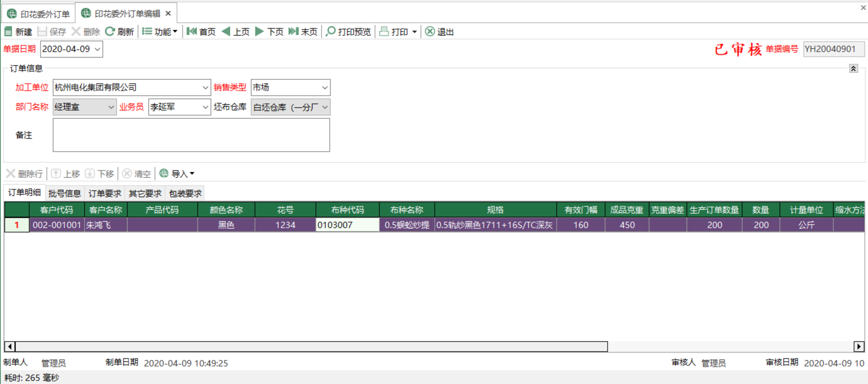
Task: Click the 新建 (New) toolbar icon
Action: tap(8, 31)
